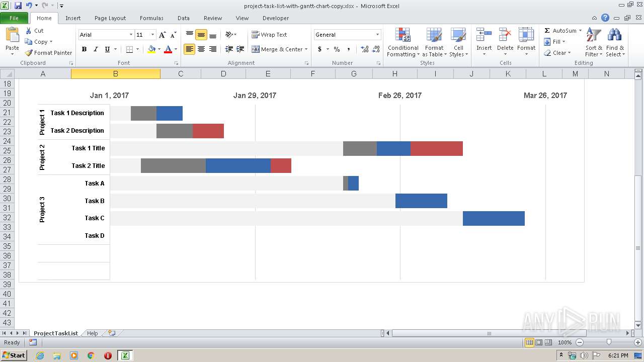Switch to the Formulas tab

[x=151, y=18]
